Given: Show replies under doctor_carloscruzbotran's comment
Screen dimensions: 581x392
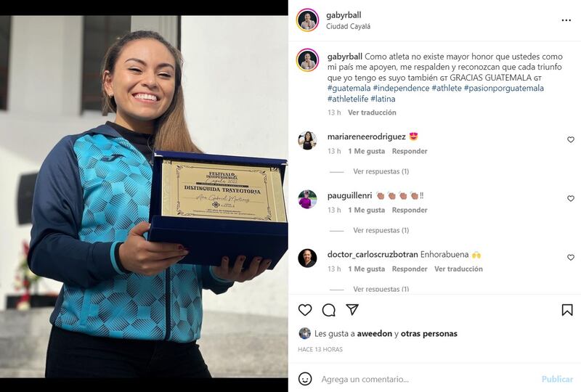Looking at the screenshot, I should pos(381,289).
